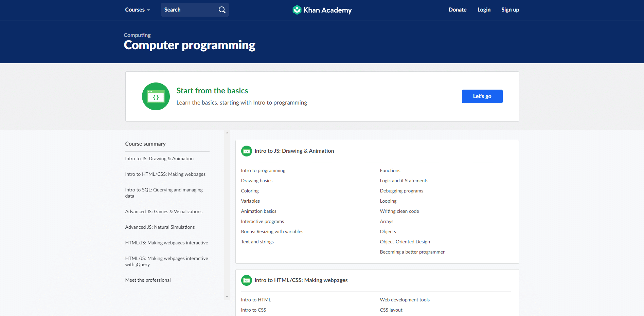Open the Coloring lesson
Screen dimensions: 644x316
coord(250,191)
